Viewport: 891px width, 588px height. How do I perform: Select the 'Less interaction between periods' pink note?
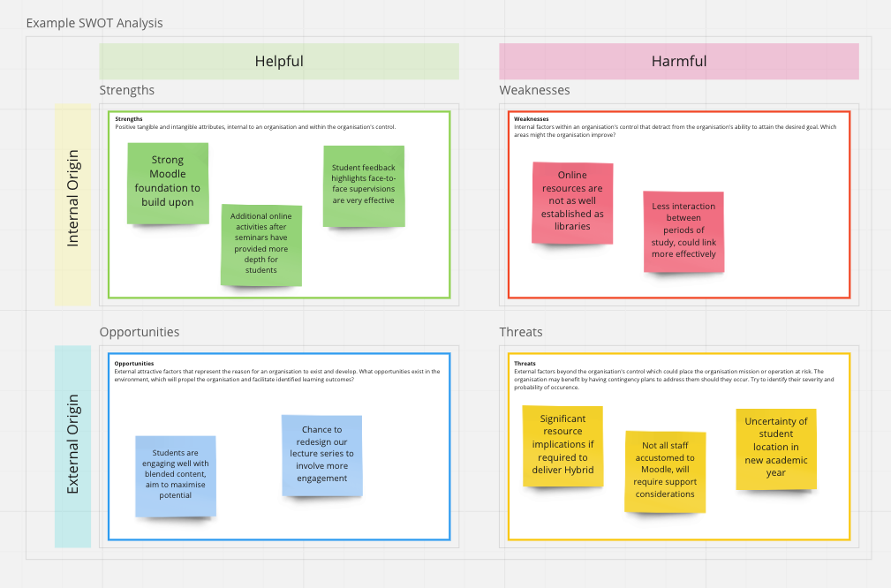coord(683,230)
